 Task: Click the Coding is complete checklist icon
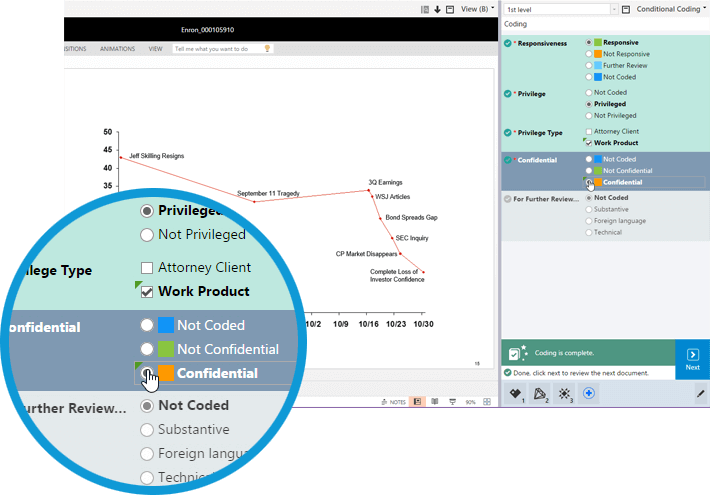coord(518,353)
